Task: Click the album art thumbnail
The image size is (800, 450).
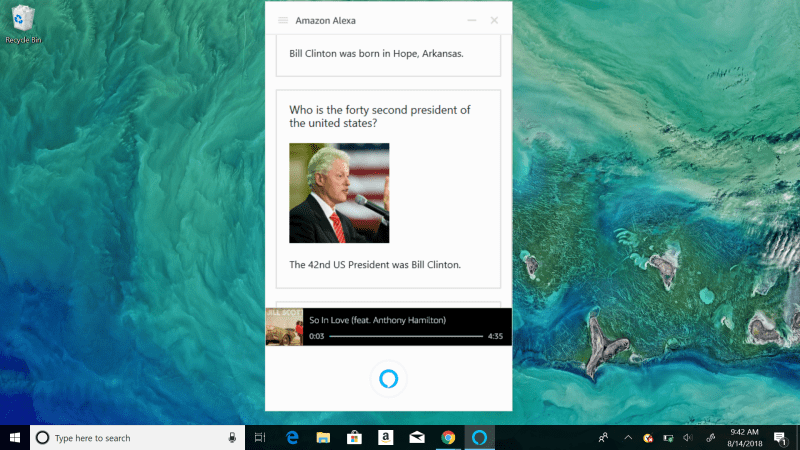Action: click(x=284, y=327)
